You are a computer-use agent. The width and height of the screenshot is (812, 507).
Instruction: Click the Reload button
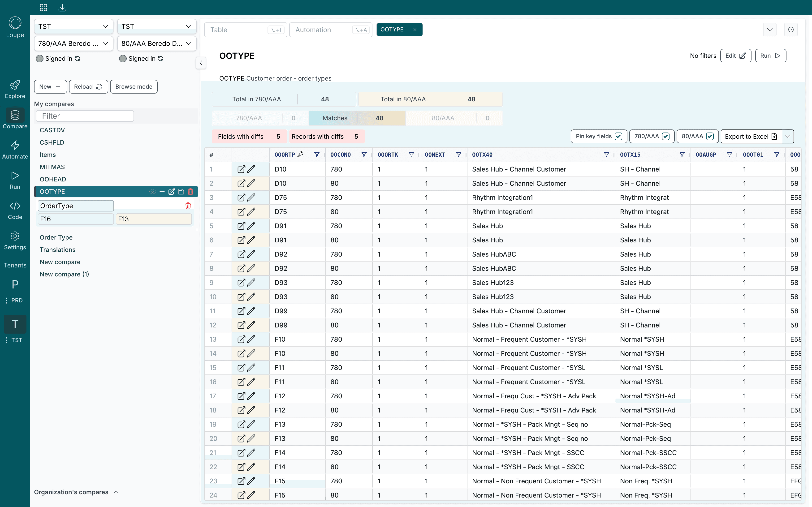click(x=88, y=86)
